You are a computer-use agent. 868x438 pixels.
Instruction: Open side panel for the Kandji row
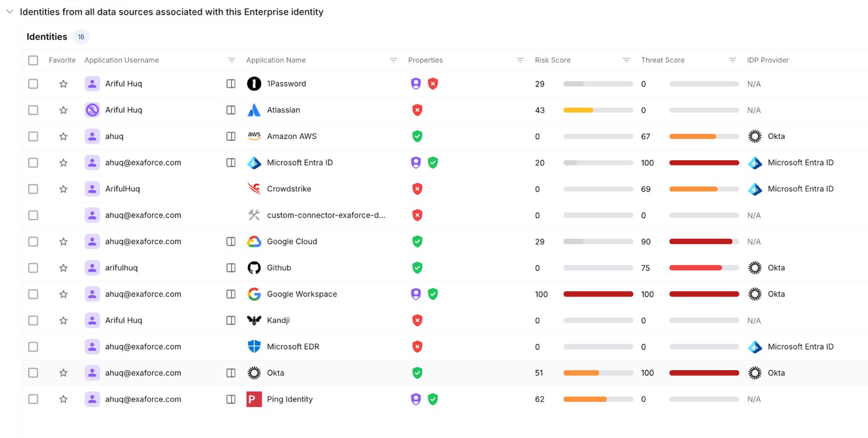pos(231,320)
